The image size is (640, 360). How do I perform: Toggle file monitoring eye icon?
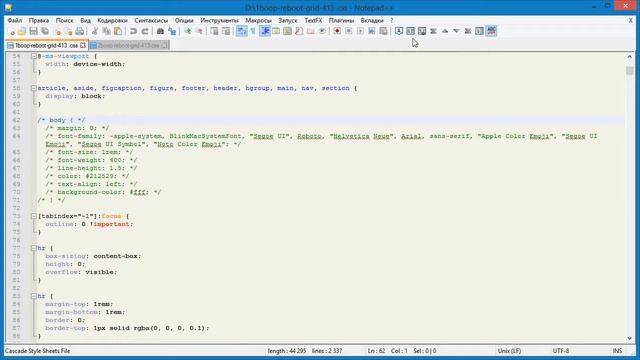click(x=322, y=31)
